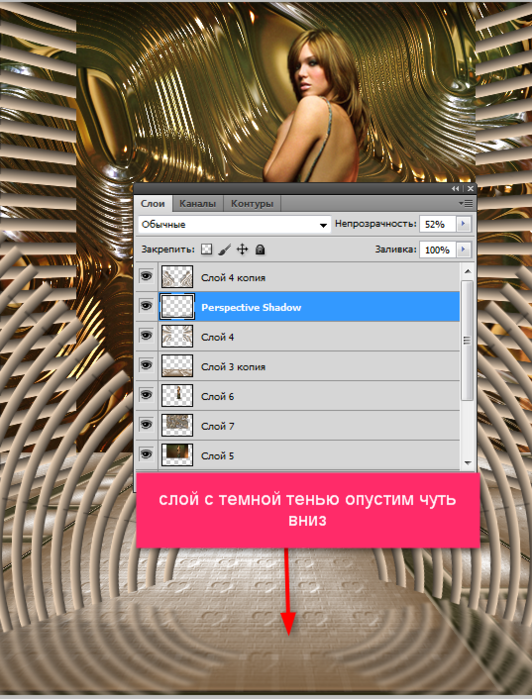
Task: Click the Слой 6 thumbnail
Action: tap(177, 395)
